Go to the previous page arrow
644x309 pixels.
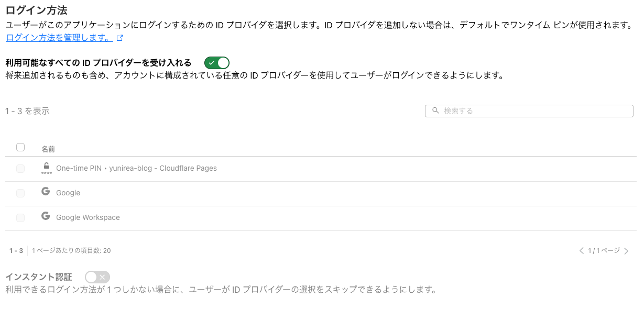pyautogui.click(x=581, y=251)
